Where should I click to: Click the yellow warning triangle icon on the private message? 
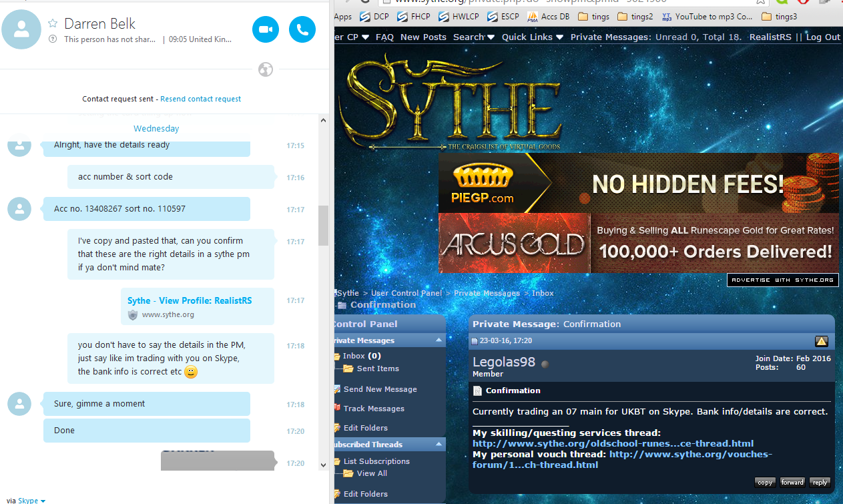pyautogui.click(x=822, y=341)
